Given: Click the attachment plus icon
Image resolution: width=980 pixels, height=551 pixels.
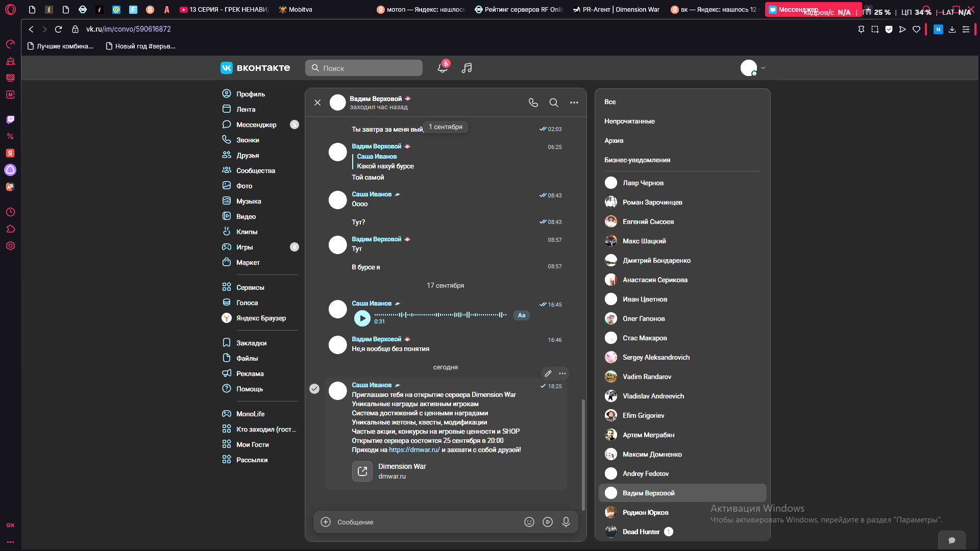Looking at the screenshot, I should pyautogui.click(x=326, y=522).
